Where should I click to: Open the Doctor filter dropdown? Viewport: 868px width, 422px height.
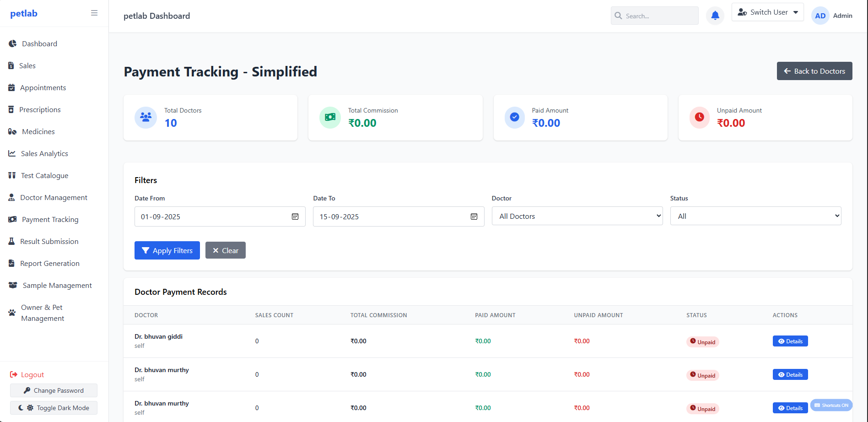(x=577, y=216)
